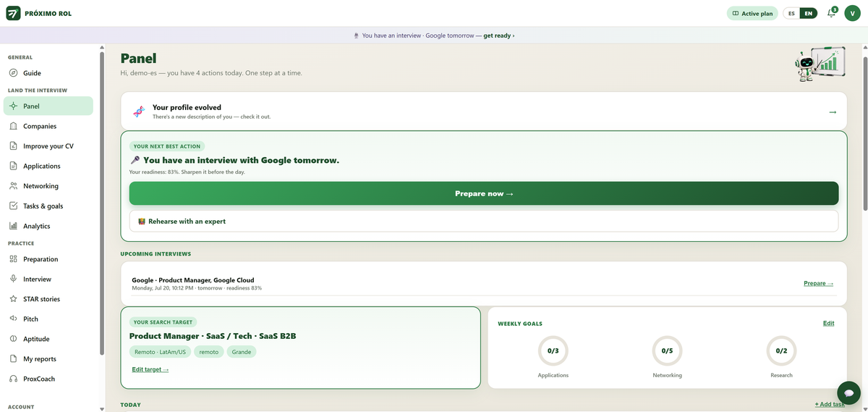Open the Analytics section

(x=48, y=226)
